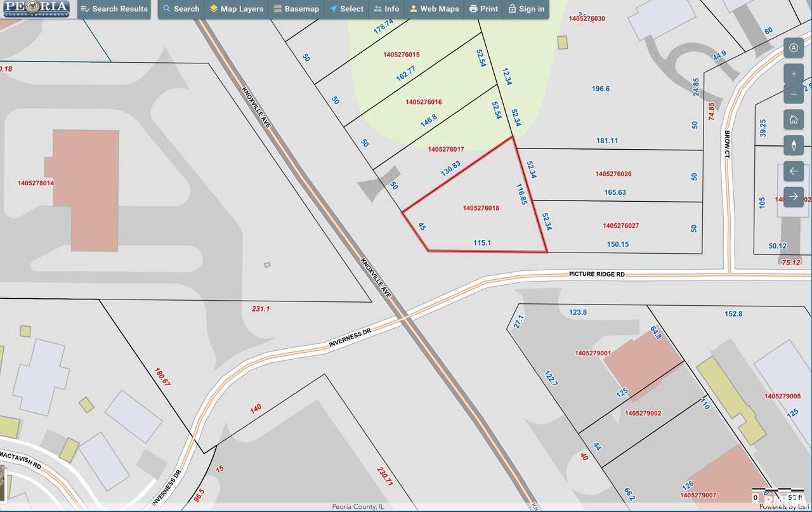
Task: Expand the Web Maps menu
Action: 434,9
